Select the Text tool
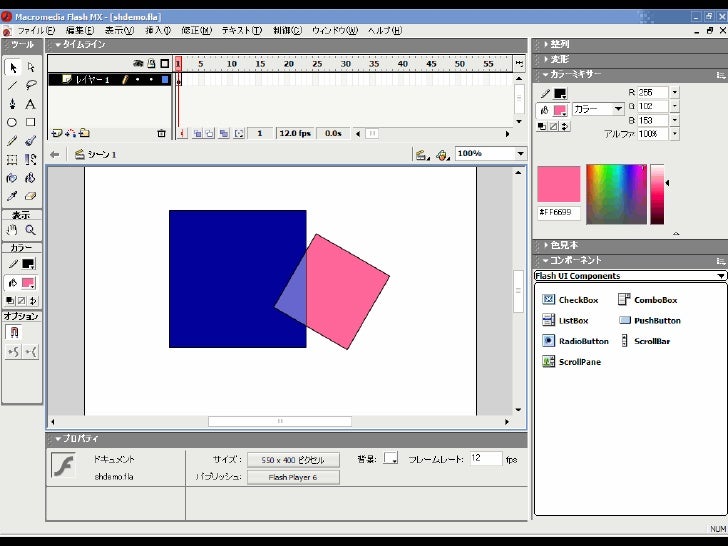 [x=30, y=104]
